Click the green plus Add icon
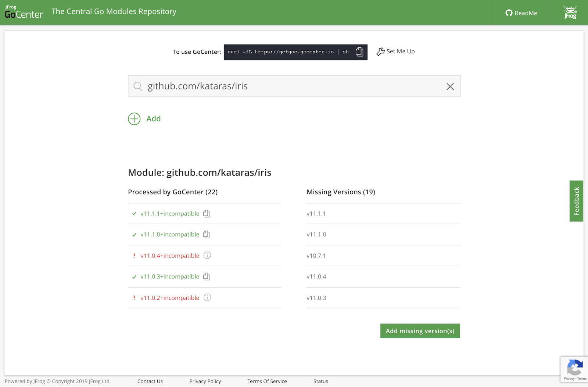This screenshot has width=588, height=387. [134, 119]
